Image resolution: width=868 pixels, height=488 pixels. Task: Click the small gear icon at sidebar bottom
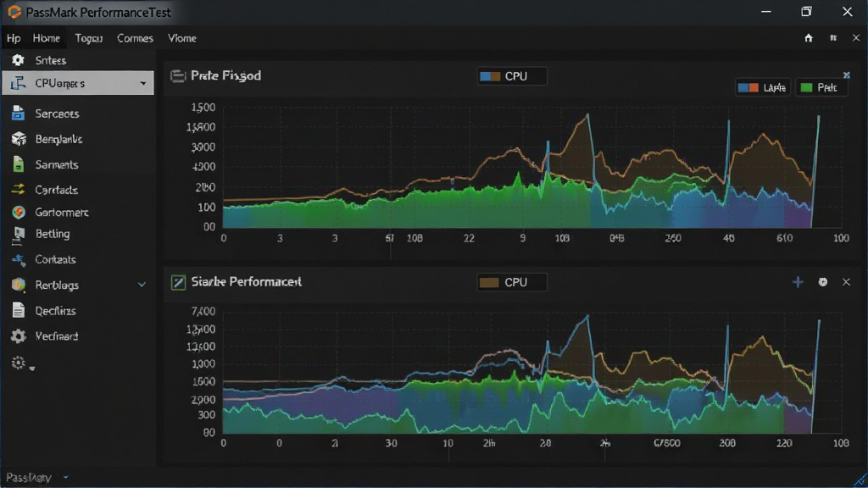[x=18, y=363]
